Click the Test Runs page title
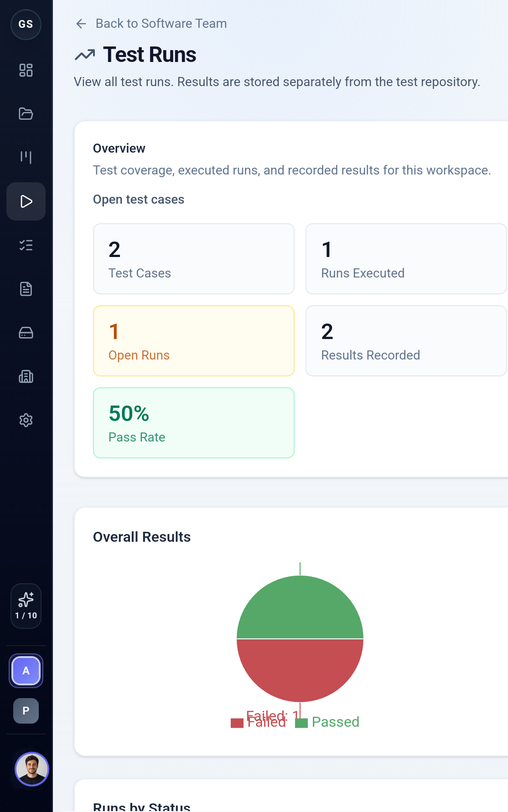The height and width of the screenshot is (812, 508). (x=150, y=55)
